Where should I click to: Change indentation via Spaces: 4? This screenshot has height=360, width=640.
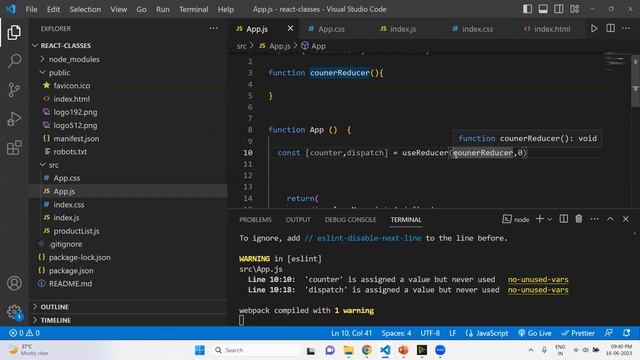[396, 333]
